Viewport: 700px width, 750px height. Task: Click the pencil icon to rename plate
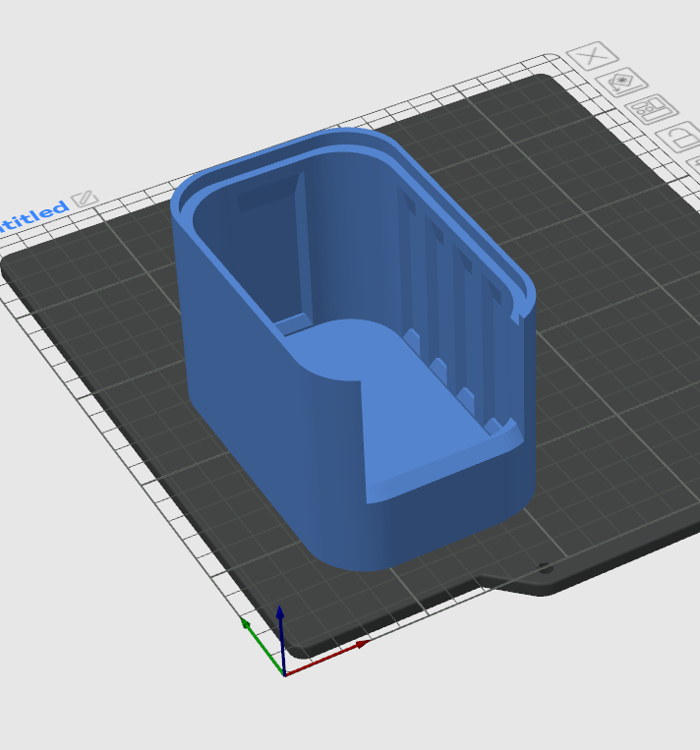pyautogui.click(x=85, y=198)
